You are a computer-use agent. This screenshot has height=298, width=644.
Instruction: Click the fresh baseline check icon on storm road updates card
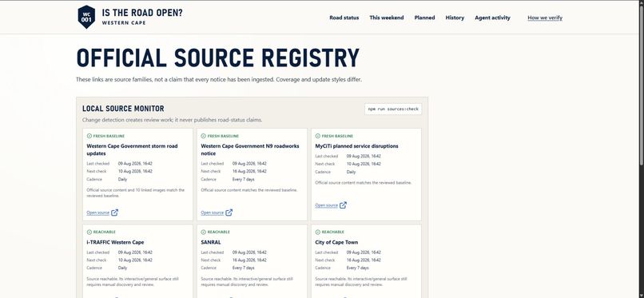89,136
